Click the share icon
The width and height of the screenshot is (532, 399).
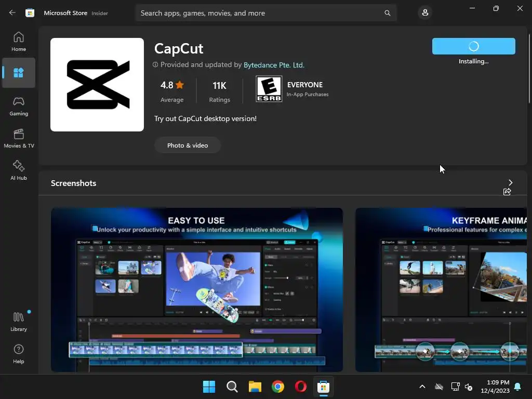[507, 192]
